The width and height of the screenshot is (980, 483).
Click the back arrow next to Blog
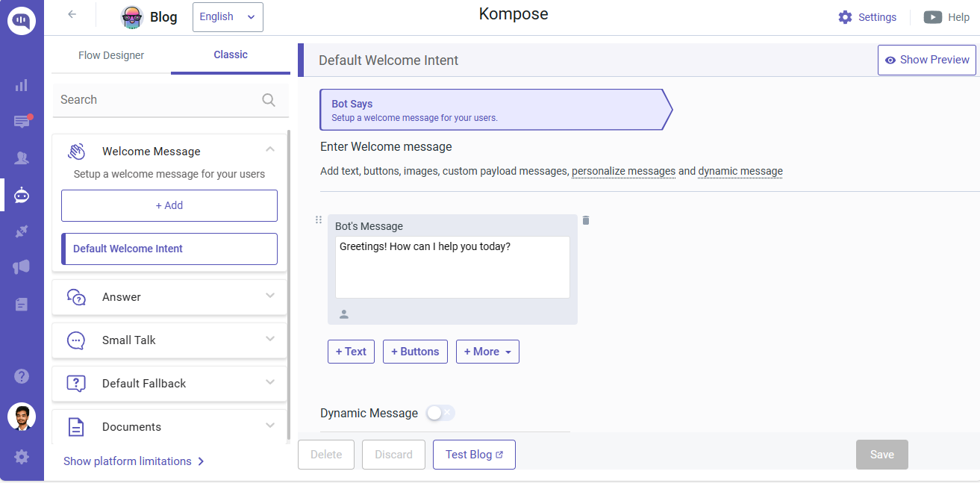[x=72, y=14]
